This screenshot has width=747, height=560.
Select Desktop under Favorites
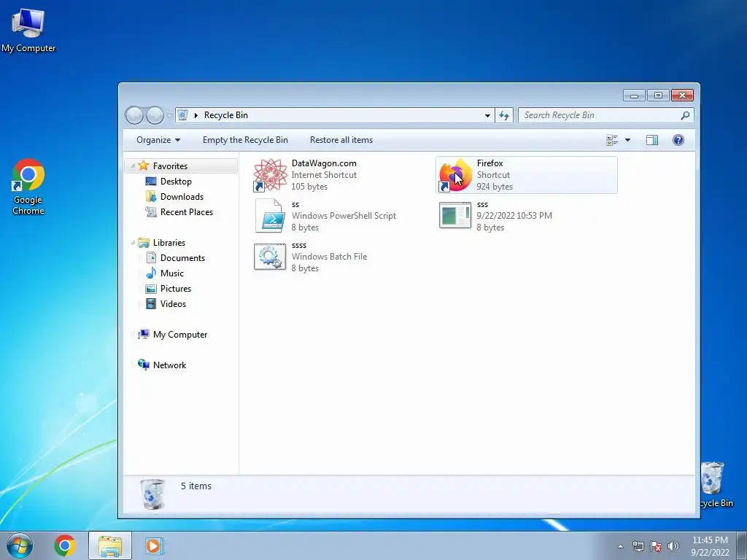coord(176,182)
